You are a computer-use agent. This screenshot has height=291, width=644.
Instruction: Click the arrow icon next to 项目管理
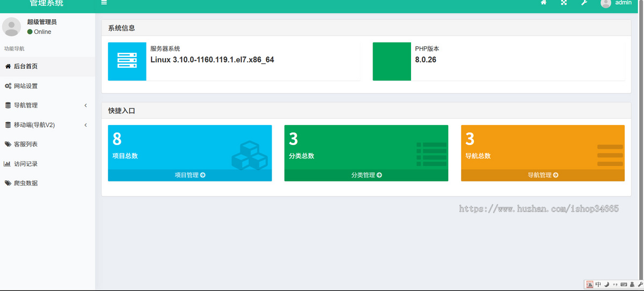coord(203,175)
